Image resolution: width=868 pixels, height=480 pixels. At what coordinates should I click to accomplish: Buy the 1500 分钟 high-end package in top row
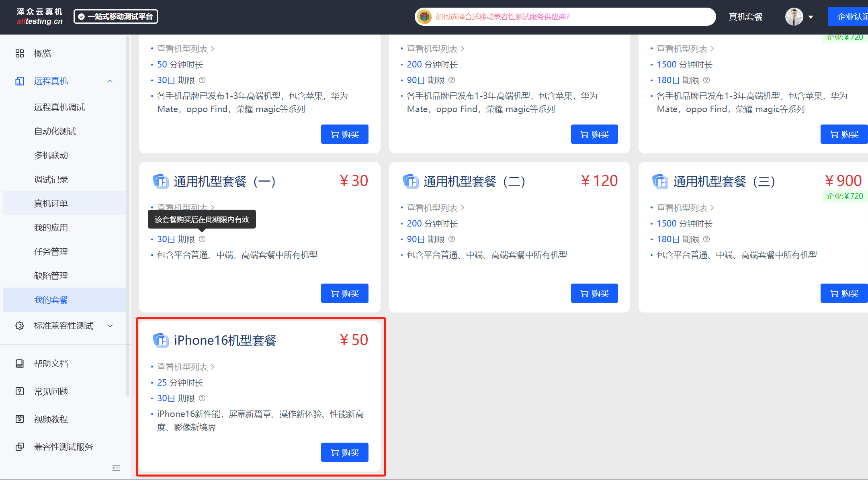click(844, 134)
